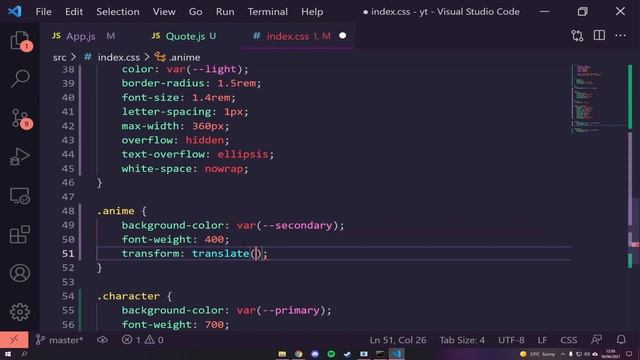Click 'ellipsis' value on line 44
640x360 pixels.
coord(243,154)
